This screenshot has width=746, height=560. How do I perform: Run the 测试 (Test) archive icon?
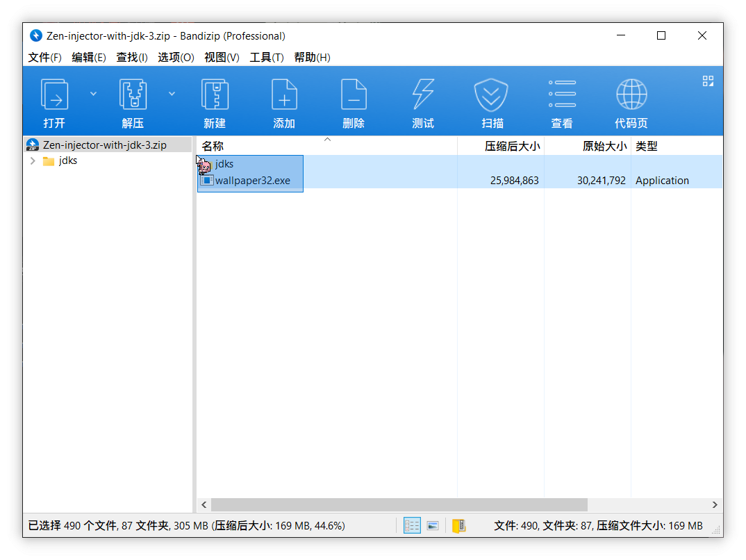tap(423, 94)
